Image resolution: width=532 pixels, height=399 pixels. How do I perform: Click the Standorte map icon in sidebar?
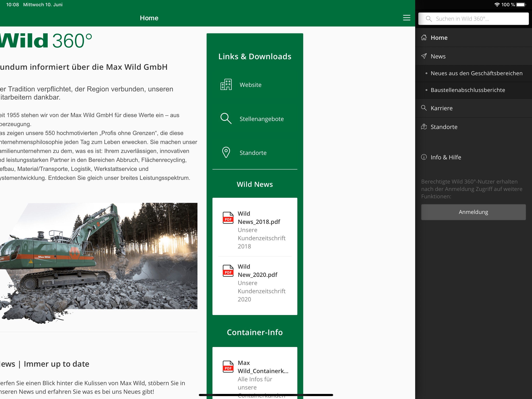[424, 127]
